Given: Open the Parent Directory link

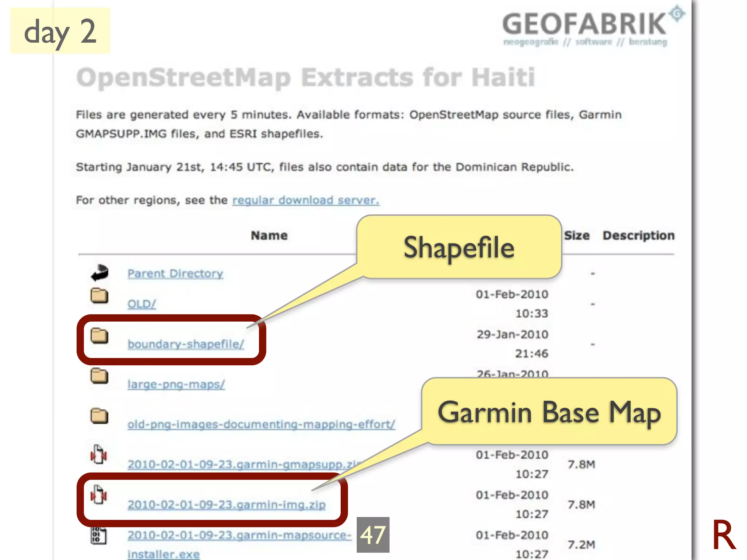Looking at the screenshot, I should coord(175,273).
